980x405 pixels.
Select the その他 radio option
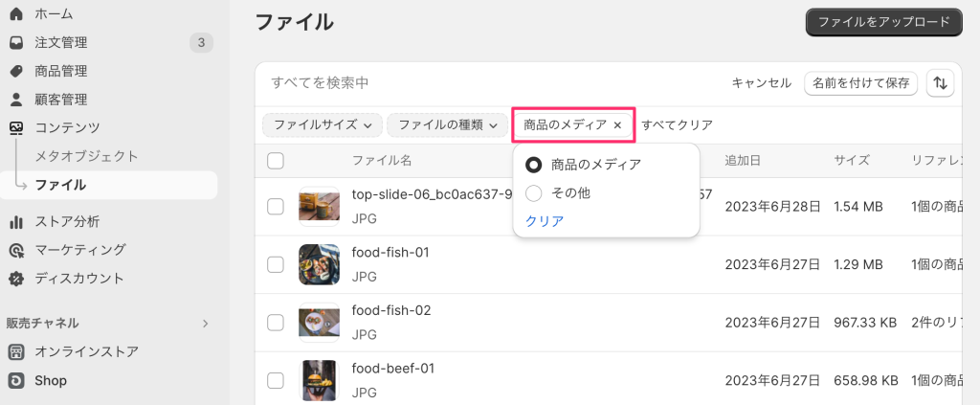534,192
